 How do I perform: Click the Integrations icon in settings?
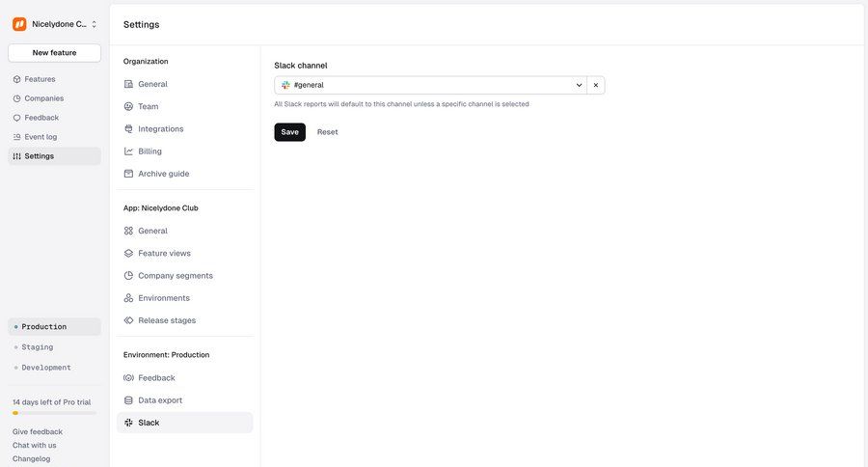(x=128, y=128)
